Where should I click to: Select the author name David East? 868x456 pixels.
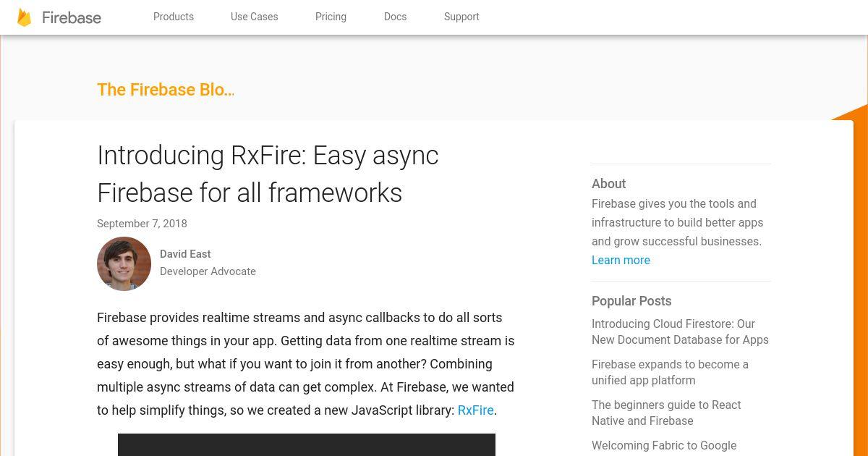[x=185, y=254]
